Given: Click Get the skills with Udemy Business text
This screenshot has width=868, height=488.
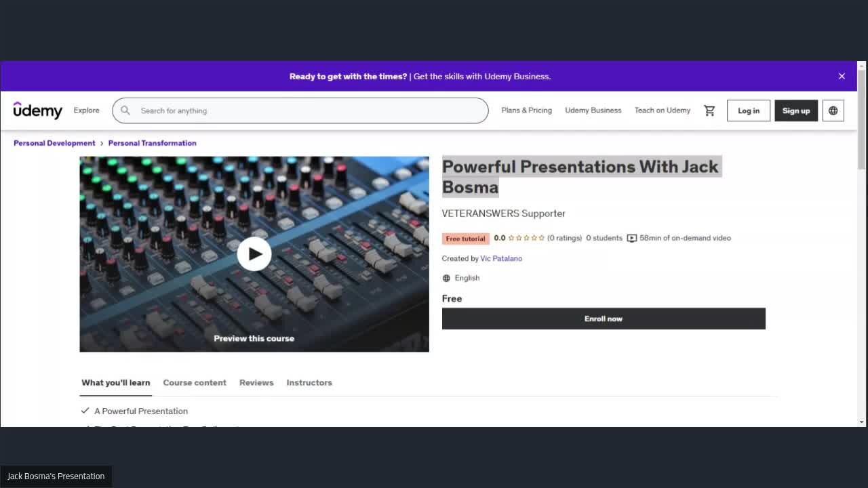Looking at the screenshot, I should point(482,76).
